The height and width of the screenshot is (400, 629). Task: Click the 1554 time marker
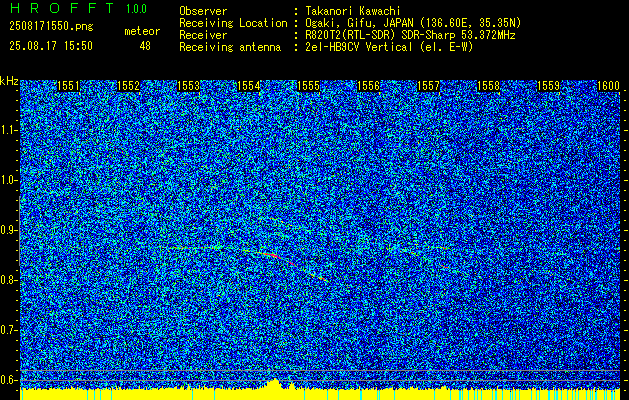pyautogui.click(x=249, y=86)
